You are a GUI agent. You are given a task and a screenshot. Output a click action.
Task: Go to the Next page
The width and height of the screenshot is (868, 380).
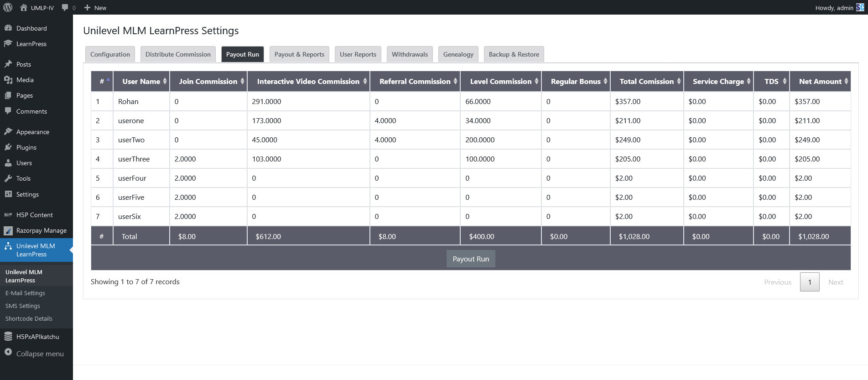[836, 282]
